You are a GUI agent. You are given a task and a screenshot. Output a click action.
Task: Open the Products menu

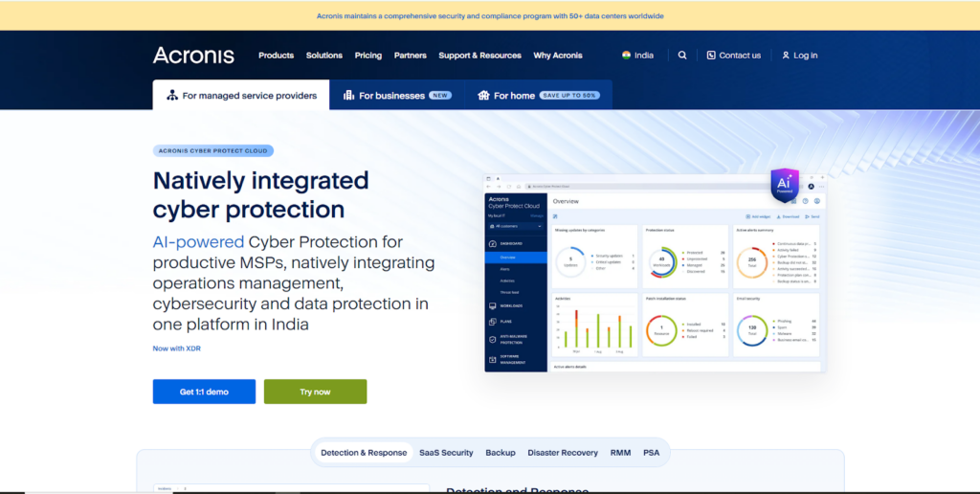(x=276, y=56)
